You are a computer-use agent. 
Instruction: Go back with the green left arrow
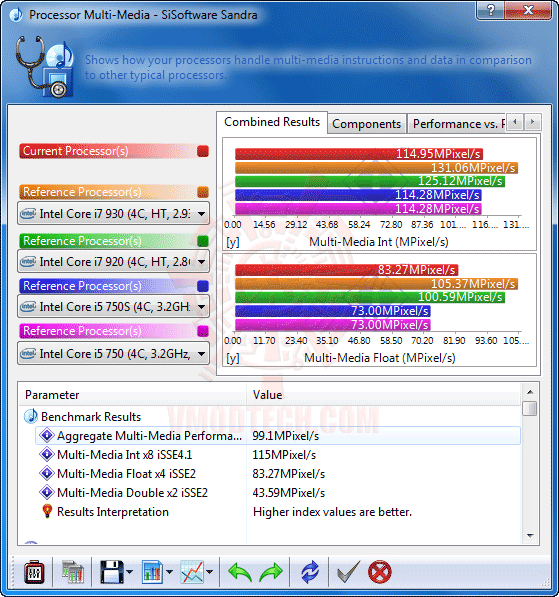pyautogui.click(x=240, y=572)
